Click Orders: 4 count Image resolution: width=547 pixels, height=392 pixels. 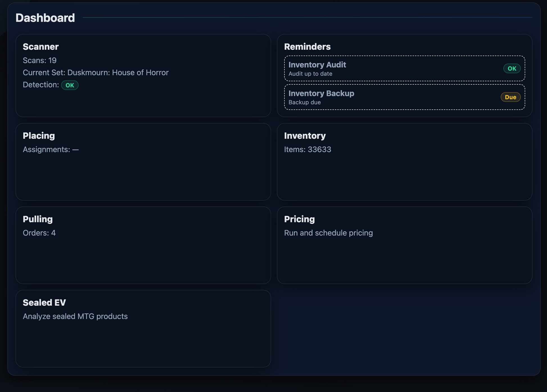[x=39, y=233]
